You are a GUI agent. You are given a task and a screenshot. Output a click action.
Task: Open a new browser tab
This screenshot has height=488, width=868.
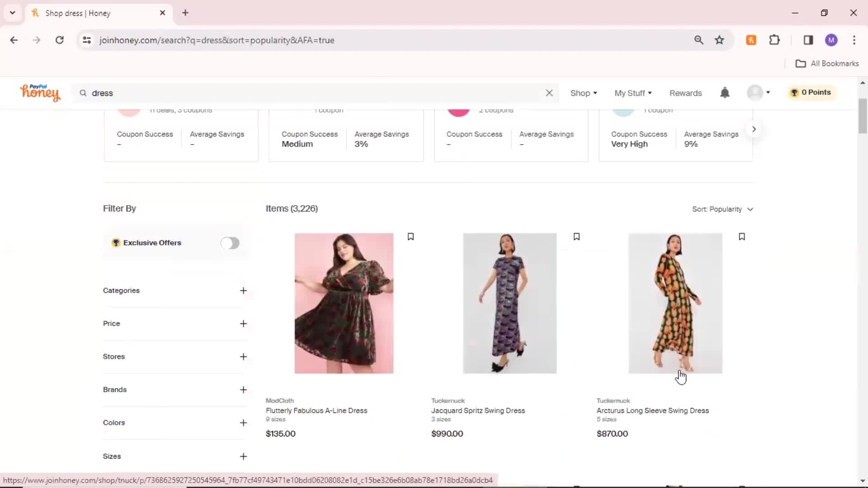pos(185,13)
